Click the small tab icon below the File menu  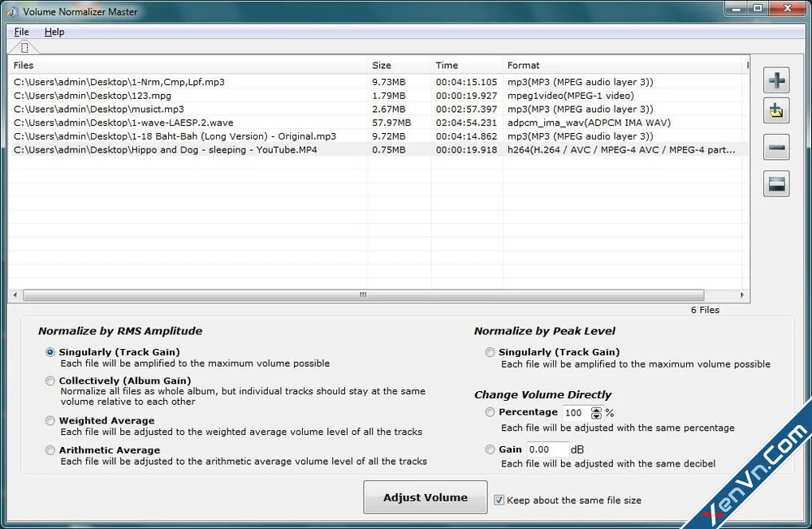(x=23, y=47)
